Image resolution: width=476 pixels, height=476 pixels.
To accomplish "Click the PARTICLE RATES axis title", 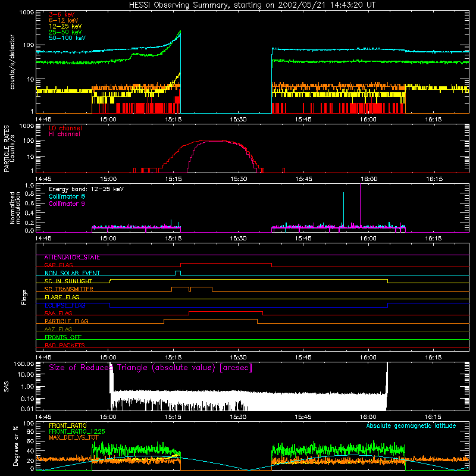I will click(x=7, y=148).
